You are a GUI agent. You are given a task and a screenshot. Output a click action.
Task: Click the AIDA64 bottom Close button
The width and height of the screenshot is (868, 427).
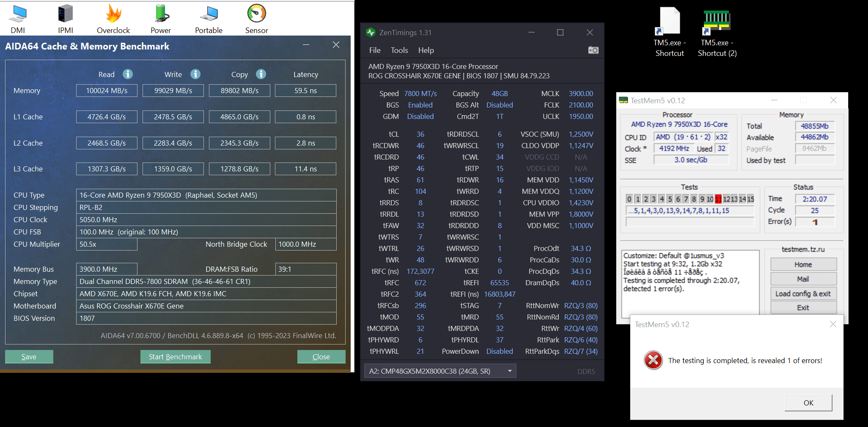pos(321,357)
